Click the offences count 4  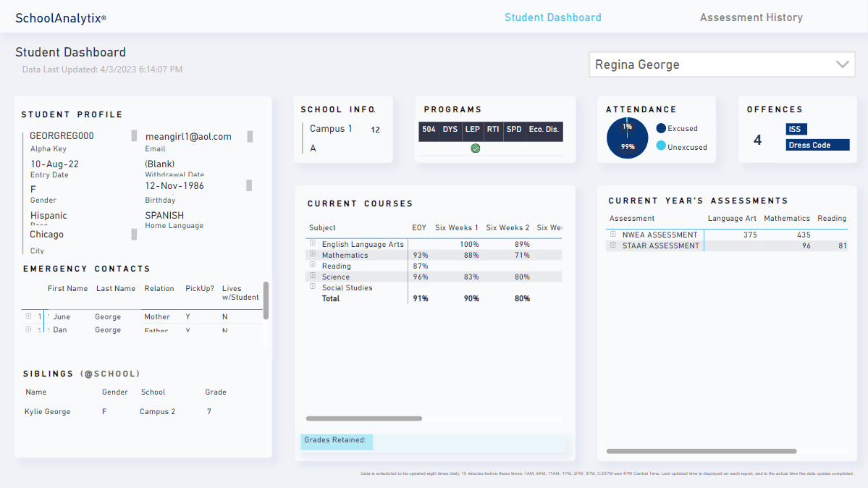click(x=757, y=140)
